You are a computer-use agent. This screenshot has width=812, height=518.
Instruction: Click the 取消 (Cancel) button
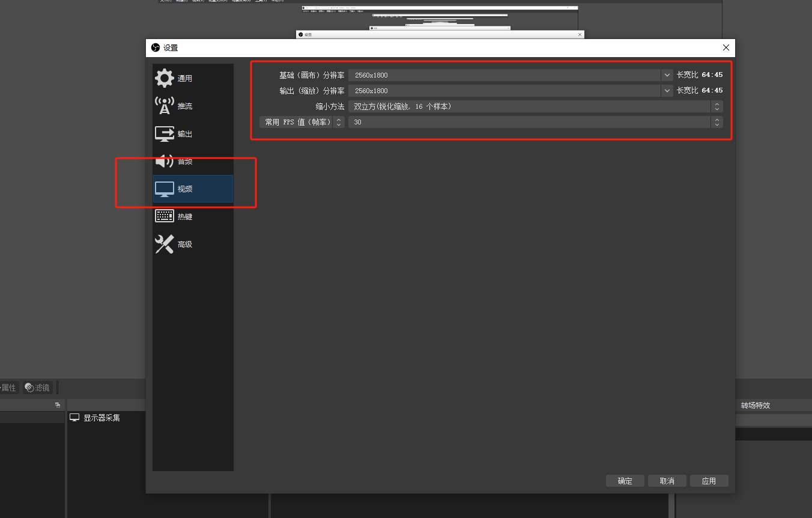point(667,481)
